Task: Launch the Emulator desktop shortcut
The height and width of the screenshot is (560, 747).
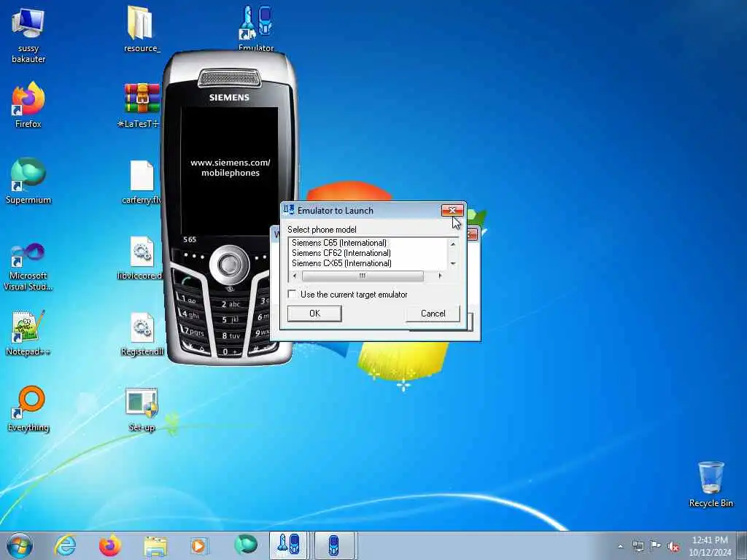Action: pos(256,28)
